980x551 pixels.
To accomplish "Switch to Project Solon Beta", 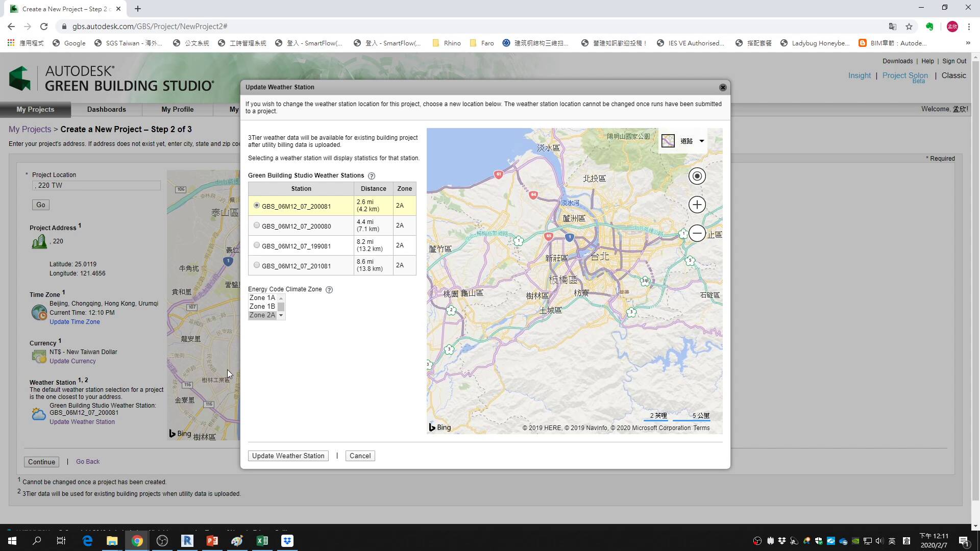I will tap(905, 77).
